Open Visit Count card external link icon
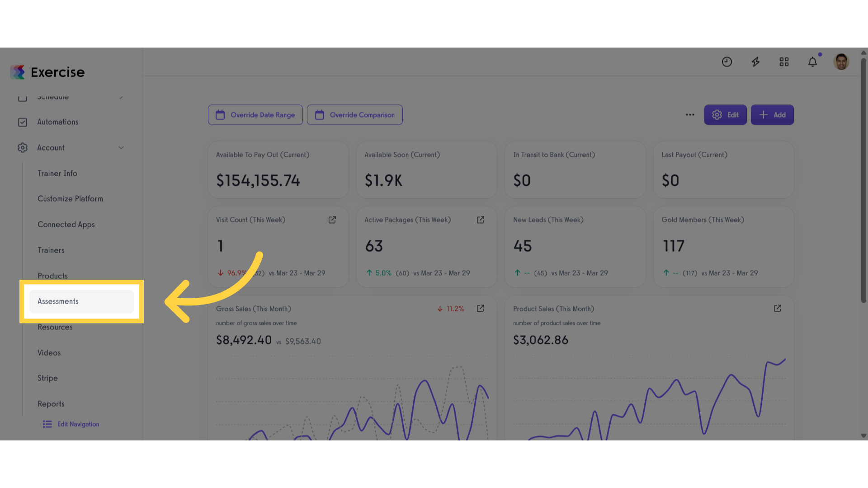This screenshot has width=868, height=488. point(332,220)
